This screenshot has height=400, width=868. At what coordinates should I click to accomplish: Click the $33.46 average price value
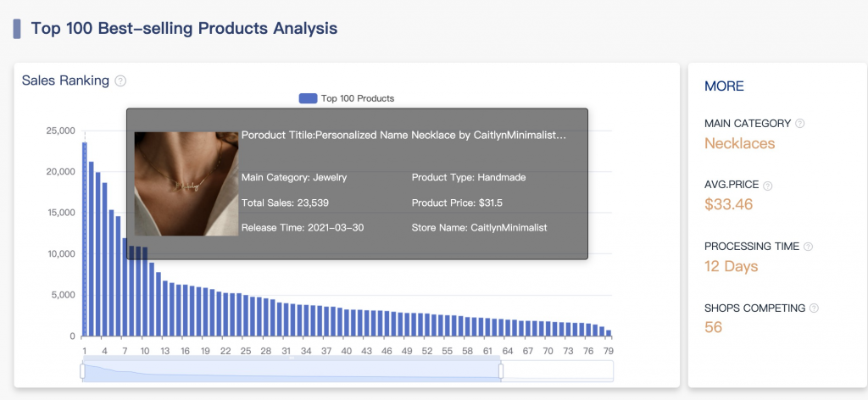coord(728,204)
